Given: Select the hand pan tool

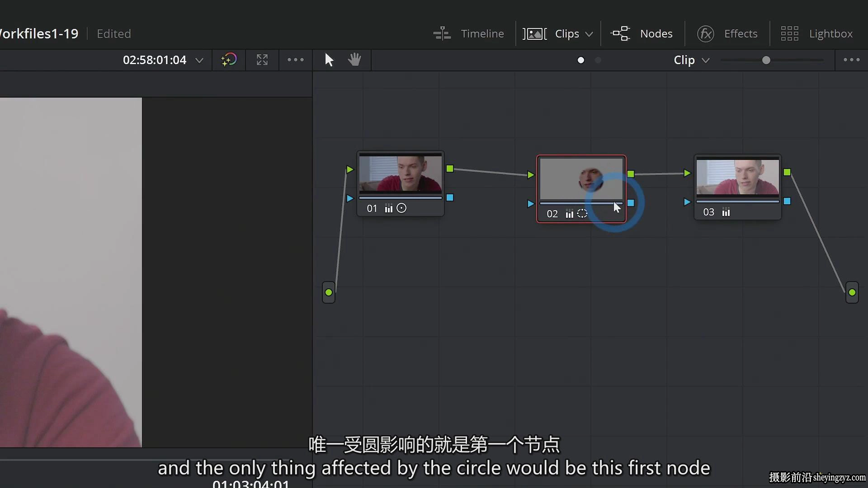Looking at the screenshot, I should tap(354, 60).
